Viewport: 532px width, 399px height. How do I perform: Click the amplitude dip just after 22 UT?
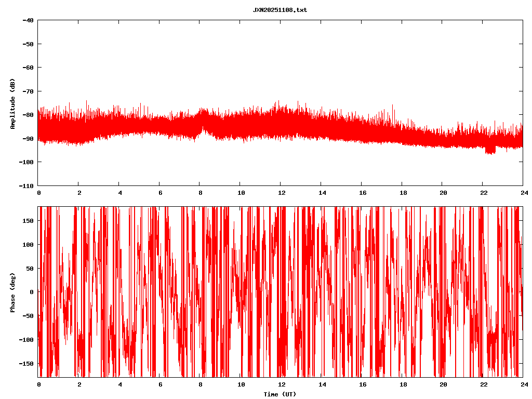[490, 150]
